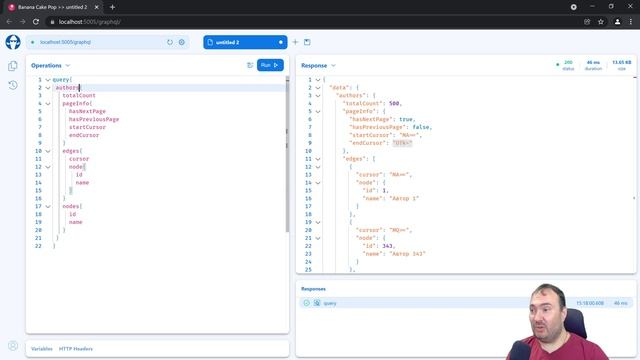
Task: Click the user account icon at sidebar bottom
Action: [13, 346]
